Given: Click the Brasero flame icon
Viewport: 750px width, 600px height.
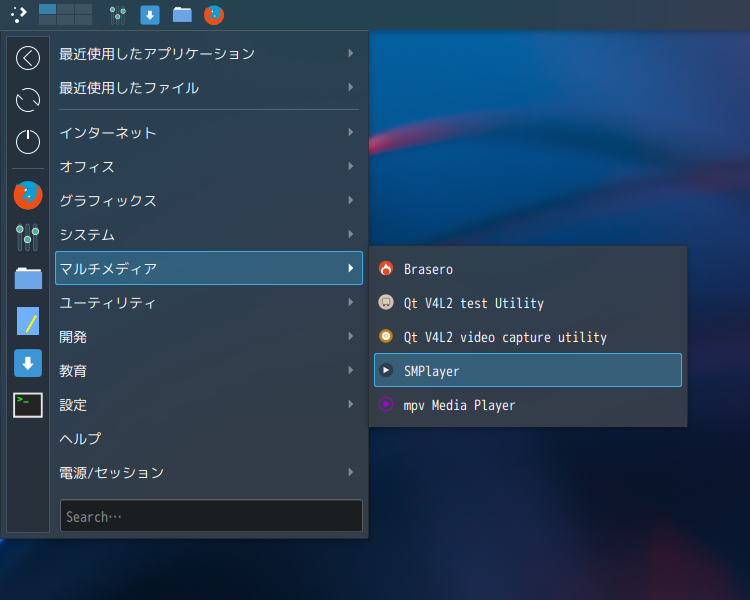Looking at the screenshot, I should pyautogui.click(x=386, y=268).
